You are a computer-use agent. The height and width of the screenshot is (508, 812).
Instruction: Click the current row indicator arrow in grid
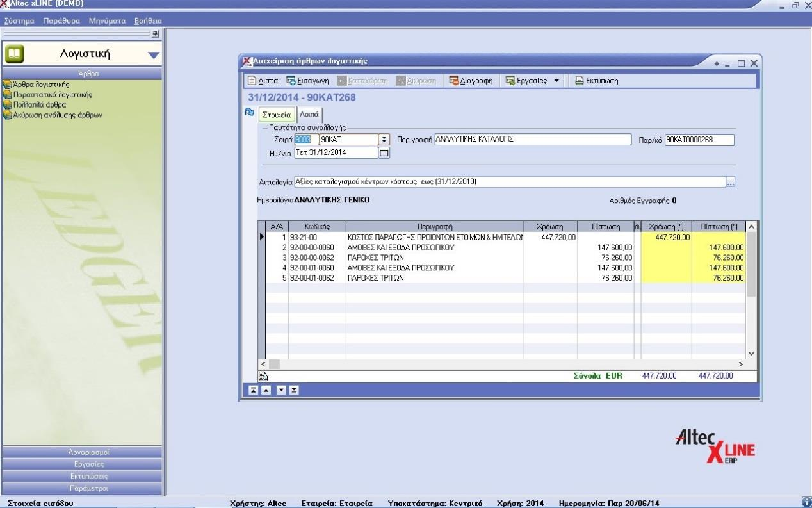(261, 237)
